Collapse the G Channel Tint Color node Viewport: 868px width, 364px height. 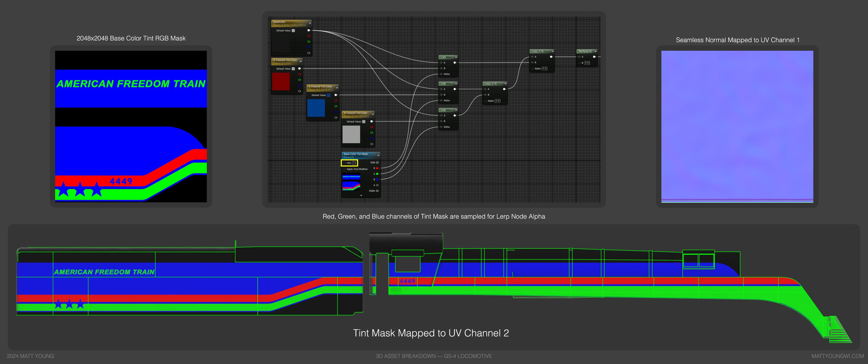pyautogui.click(x=337, y=88)
